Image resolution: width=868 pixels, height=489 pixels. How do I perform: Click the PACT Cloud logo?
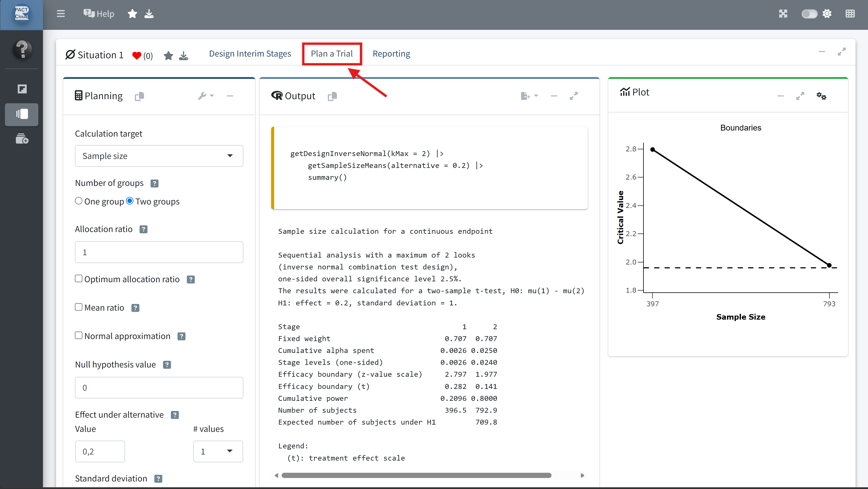coord(21,13)
